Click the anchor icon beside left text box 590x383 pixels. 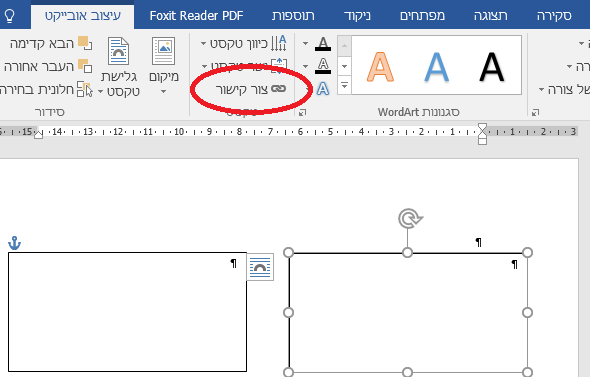coord(14,243)
